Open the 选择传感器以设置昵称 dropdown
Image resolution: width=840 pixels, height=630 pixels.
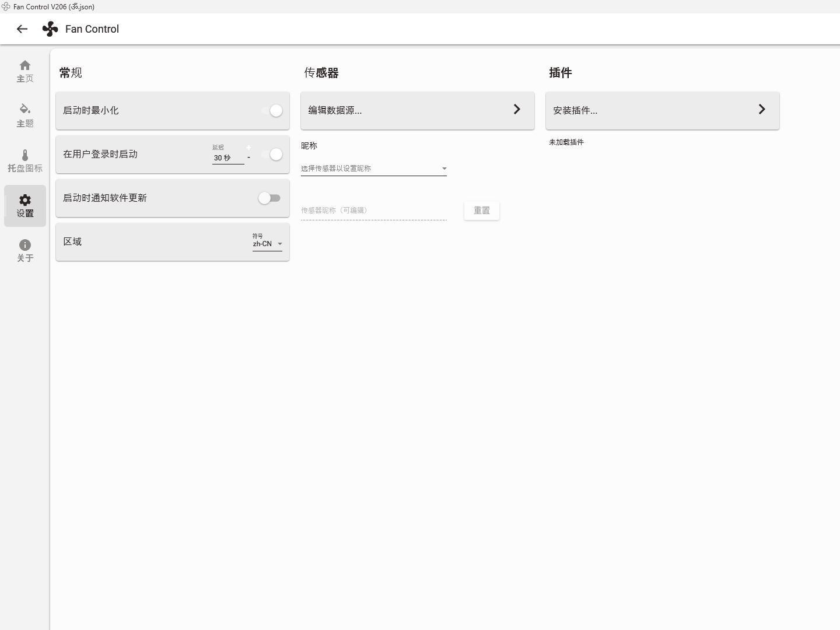pyautogui.click(x=374, y=169)
